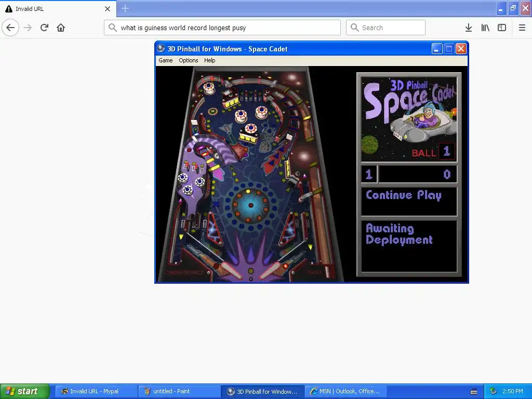Click the Awaiting Deployment status text
This screenshot has height=399, width=532.
pyautogui.click(x=400, y=234)
